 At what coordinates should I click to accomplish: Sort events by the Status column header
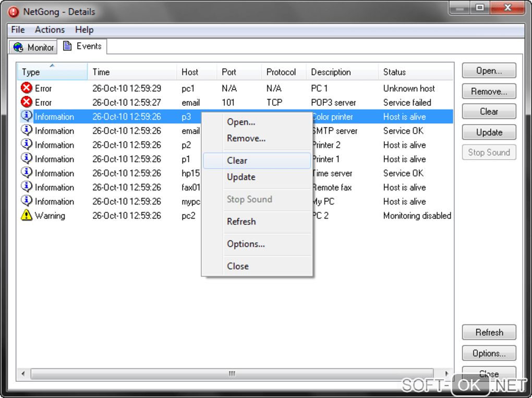pyautogui.click(x=416, y=71)
